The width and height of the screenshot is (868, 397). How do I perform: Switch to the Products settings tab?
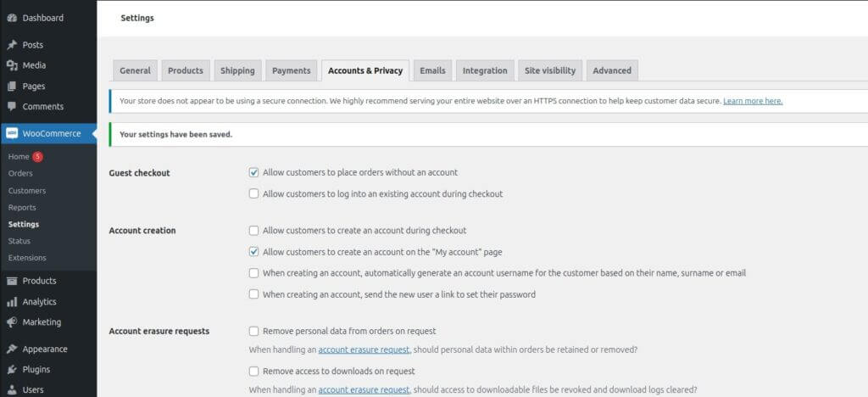tap(186, 70)
